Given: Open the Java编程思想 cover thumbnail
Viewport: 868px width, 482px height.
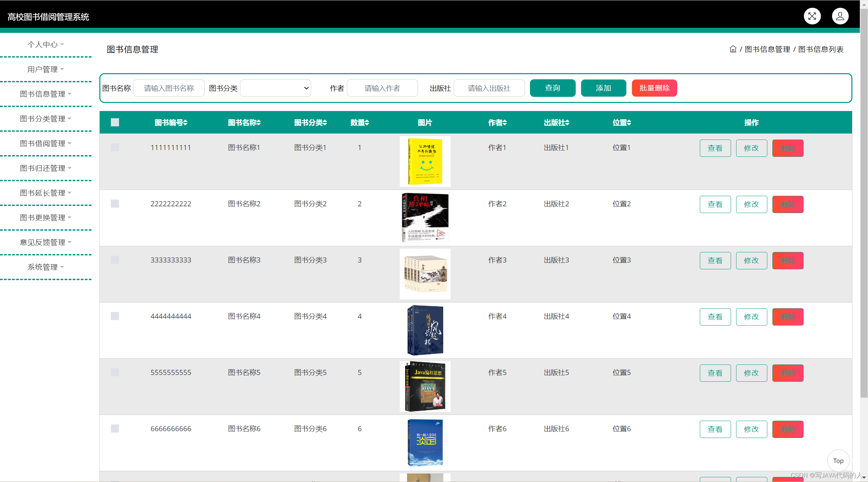Looking at the screenshot, I should point(425,386).
